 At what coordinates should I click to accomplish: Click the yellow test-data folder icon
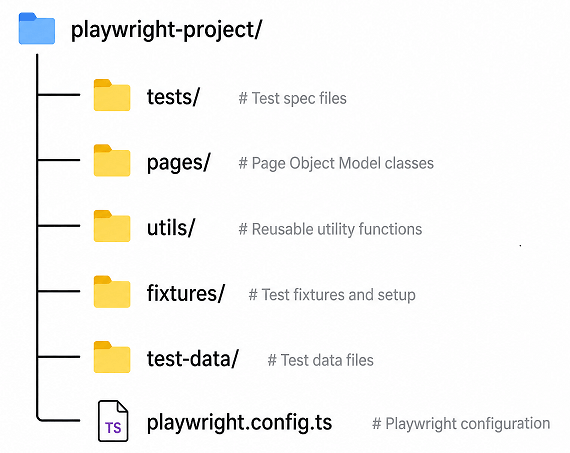[x=112, y=357]
